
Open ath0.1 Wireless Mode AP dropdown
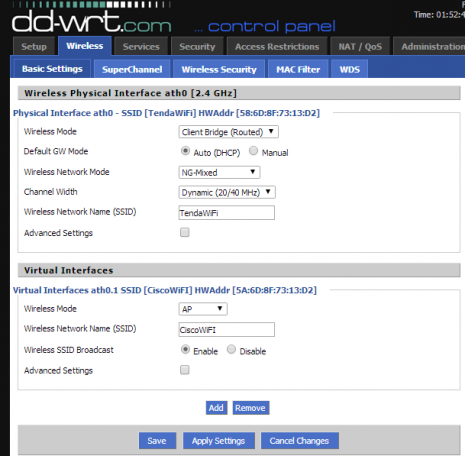(x=203, y=309)
